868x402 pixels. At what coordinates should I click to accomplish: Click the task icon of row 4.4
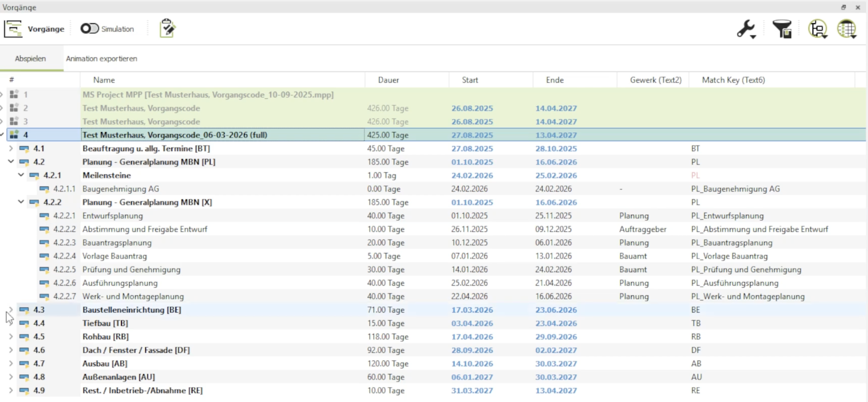coord(24,323)
